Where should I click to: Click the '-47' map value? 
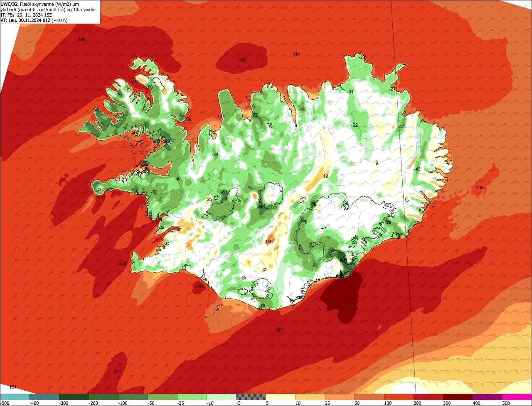[x=401, y=127]
